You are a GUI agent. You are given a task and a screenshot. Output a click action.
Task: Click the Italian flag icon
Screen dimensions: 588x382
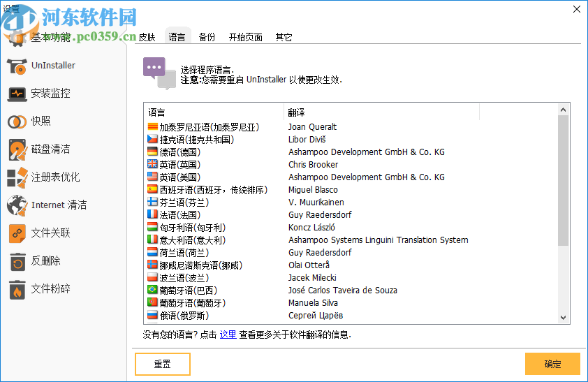(152, 240)
